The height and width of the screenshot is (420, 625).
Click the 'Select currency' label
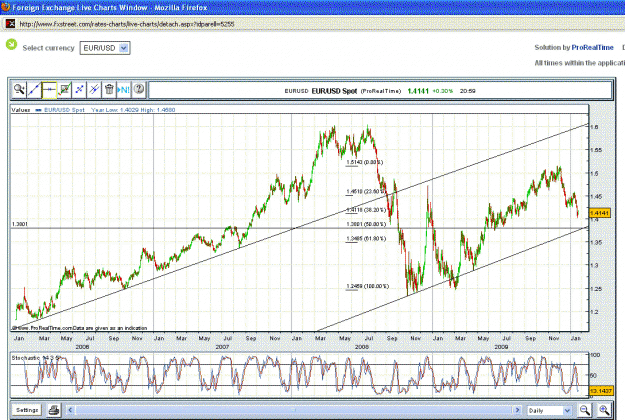(48, 48)
